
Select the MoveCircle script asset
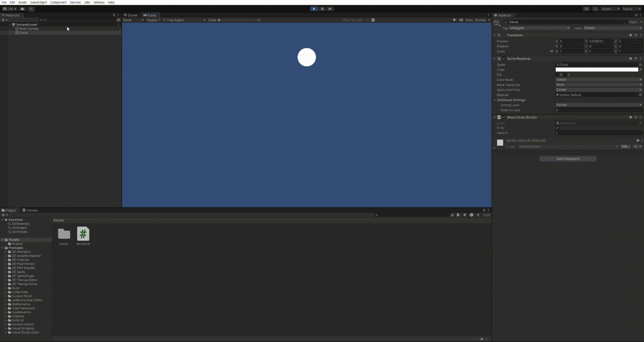point(83,236)
